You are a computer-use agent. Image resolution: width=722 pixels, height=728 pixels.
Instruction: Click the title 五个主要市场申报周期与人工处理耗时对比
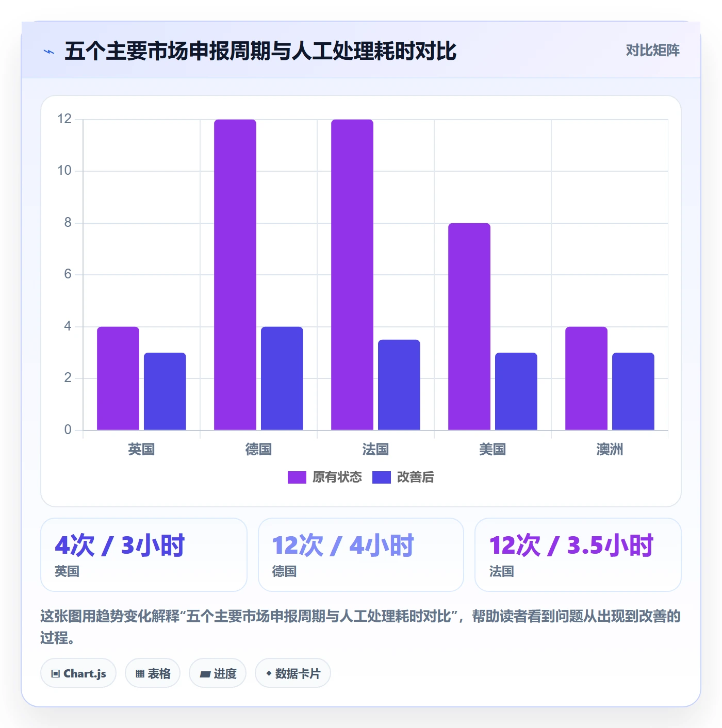[260, 51]
